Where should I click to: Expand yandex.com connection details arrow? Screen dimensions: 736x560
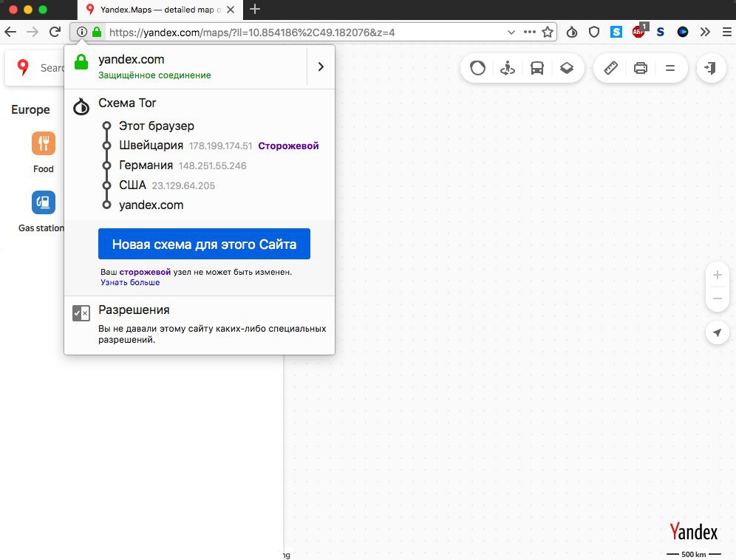[321, 66]
